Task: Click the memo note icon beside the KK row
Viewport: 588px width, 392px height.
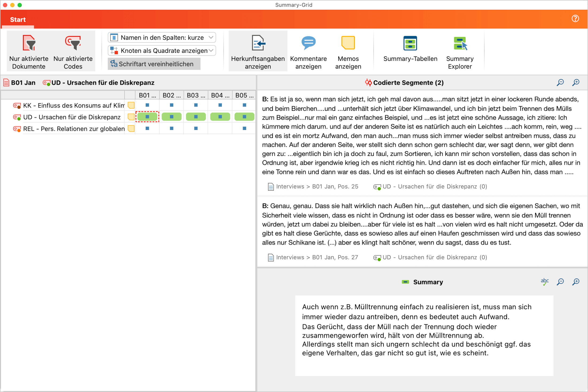Action: tap(131, 105)
